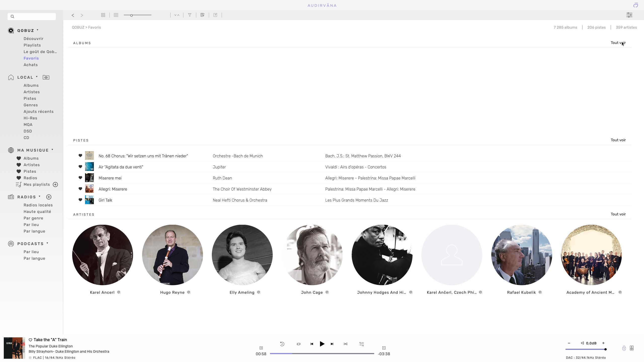This screenshot has width=644, height=362.
Task: Open now playing album cover
Action: coord(14,348)
